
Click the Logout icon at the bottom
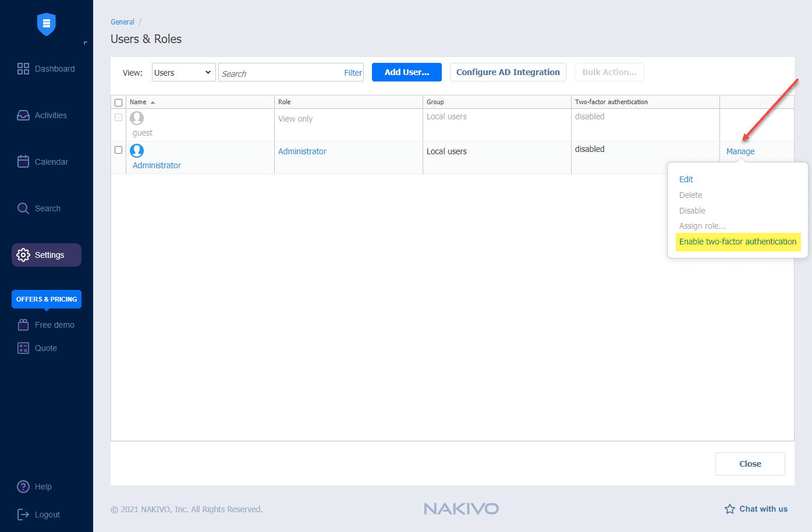[22, 514]
